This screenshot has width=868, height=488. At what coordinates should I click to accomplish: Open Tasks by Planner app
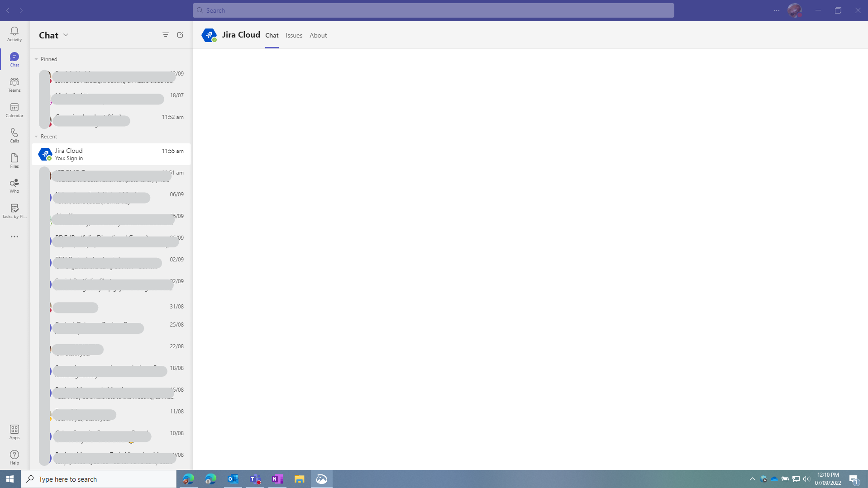point(14,211)
